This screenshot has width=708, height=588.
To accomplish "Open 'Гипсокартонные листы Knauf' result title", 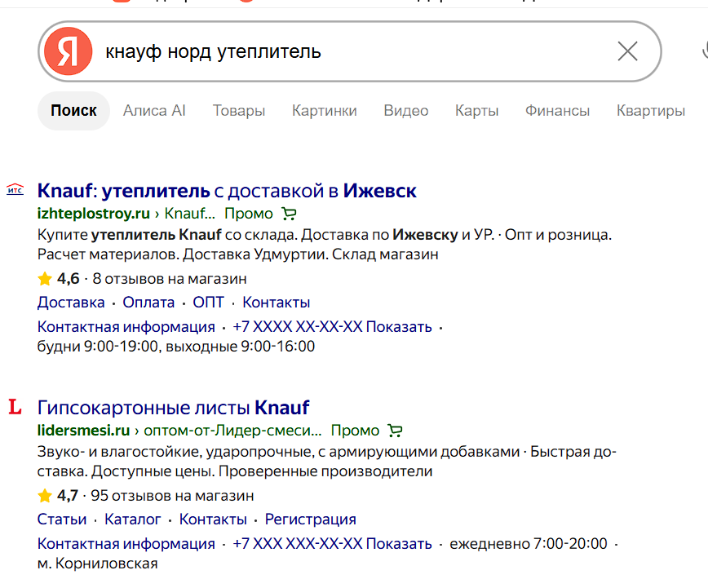I will point(174,407).
